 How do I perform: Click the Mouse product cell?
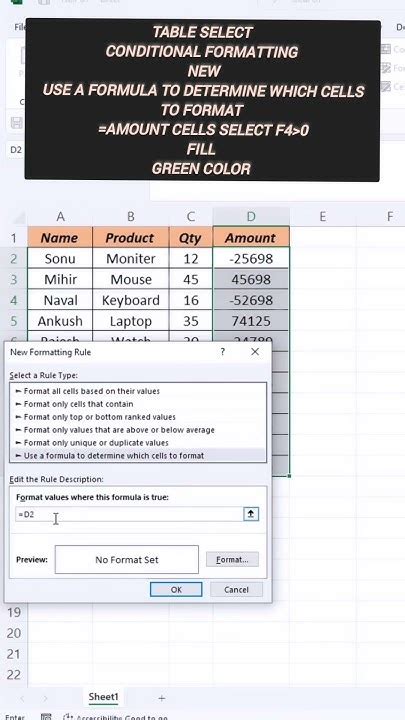coord(130,279)
